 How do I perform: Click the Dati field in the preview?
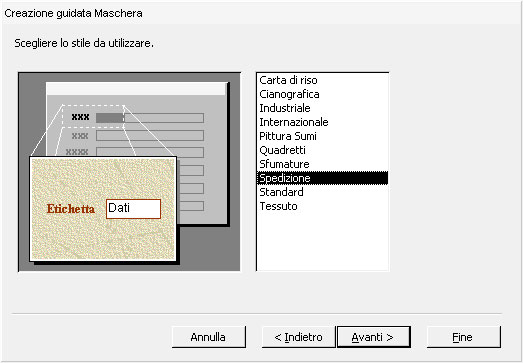coord(133,209)
